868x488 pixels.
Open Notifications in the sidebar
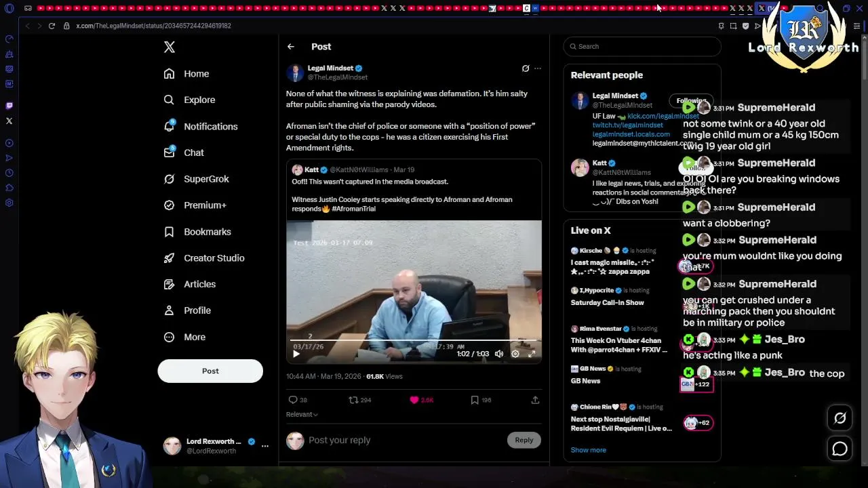pyautogui.click(x=201, y=127)
